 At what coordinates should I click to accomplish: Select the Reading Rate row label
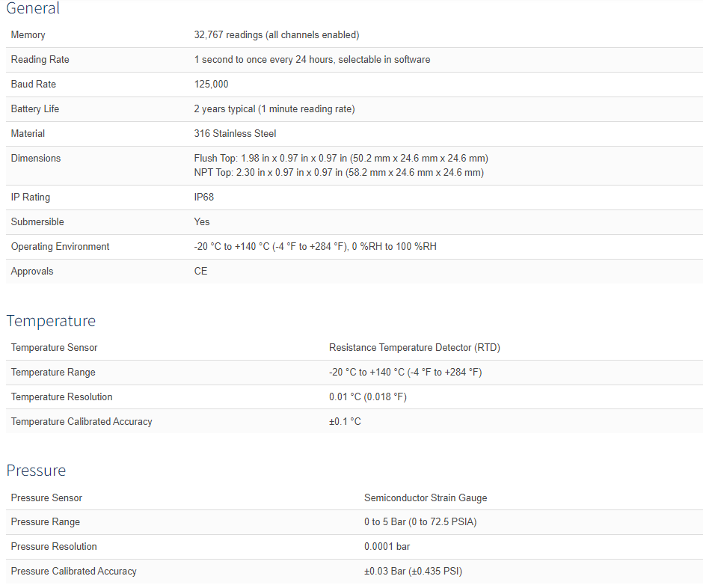(40, 60)
